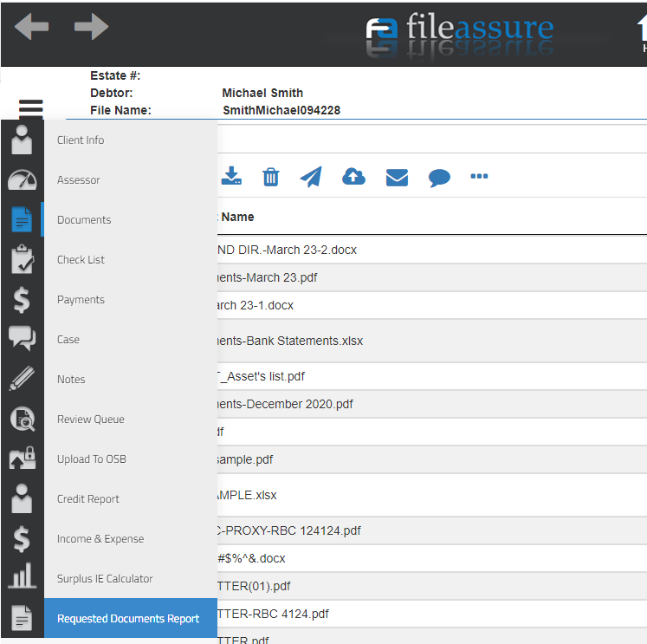The image size is (647, 644).
Task: Click the Upload To OSB lock icon
Action: pyautogui.click(x=22, y=458)
